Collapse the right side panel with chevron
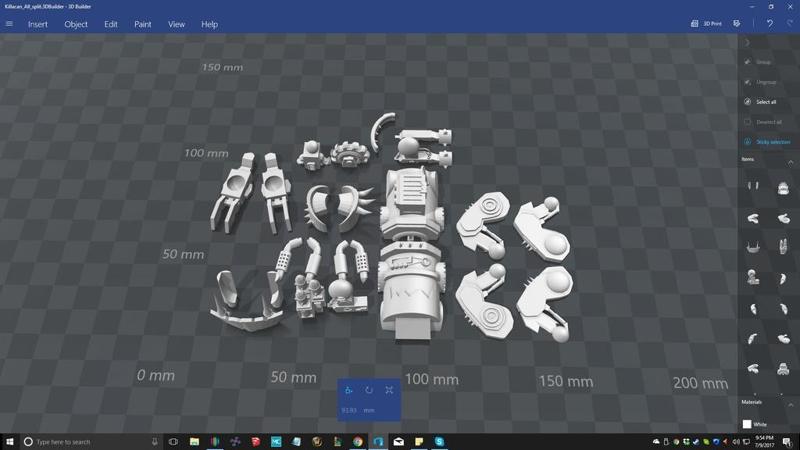Image resolution: width=800 pixels, height=450 pixels. [x=747, y=43]
